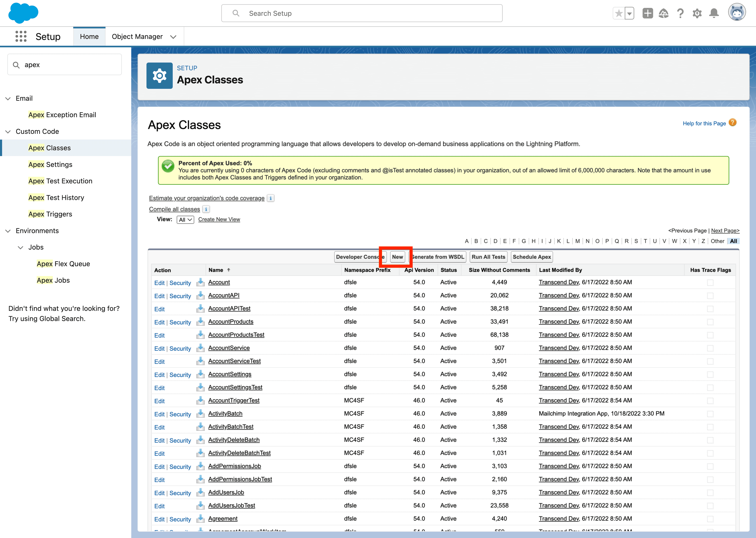Collapse the Jobs subsection

pos(20,247)
